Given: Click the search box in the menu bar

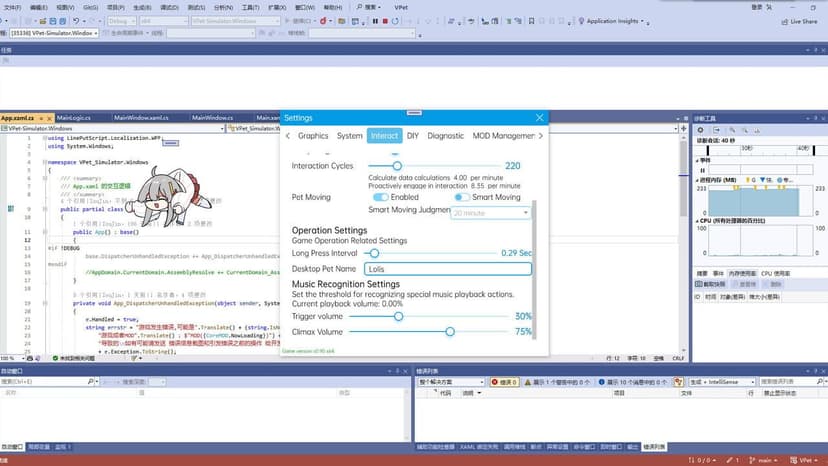Looking at the screenshot, I should point(368,7).
